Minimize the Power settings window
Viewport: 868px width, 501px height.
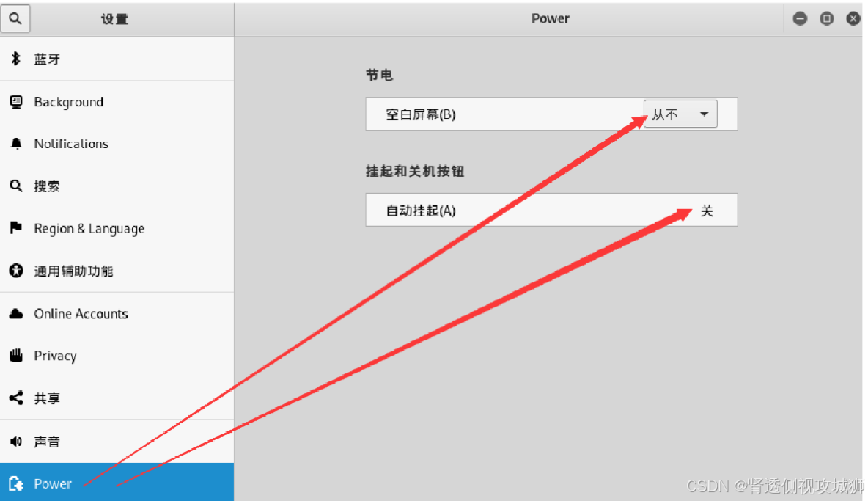click(800, 19)
